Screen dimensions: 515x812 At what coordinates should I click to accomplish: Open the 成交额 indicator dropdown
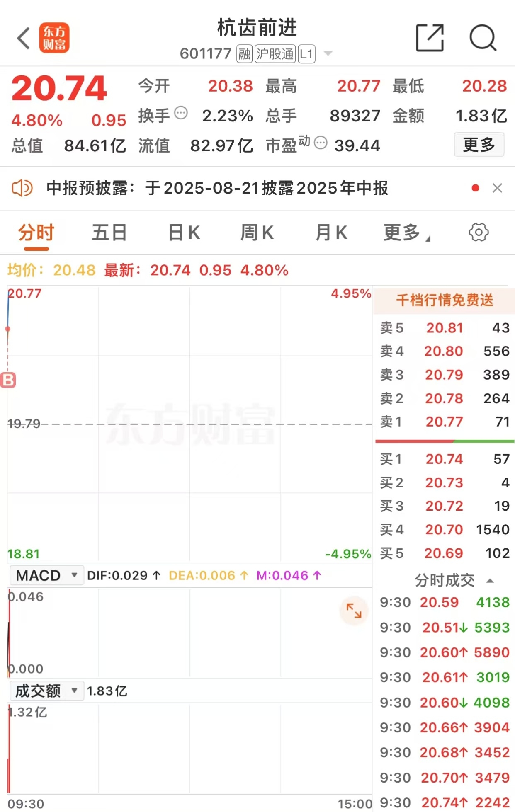click(46, 691)
